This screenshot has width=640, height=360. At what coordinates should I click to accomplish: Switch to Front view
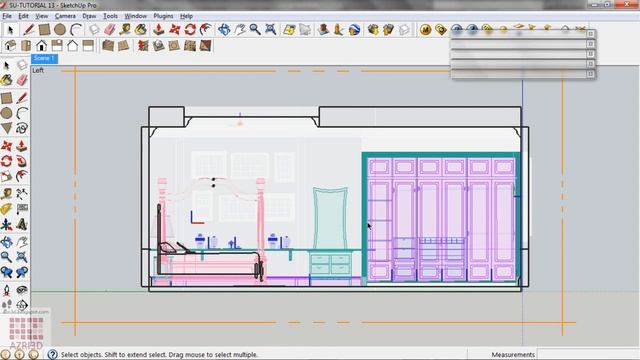pos(42,46)
